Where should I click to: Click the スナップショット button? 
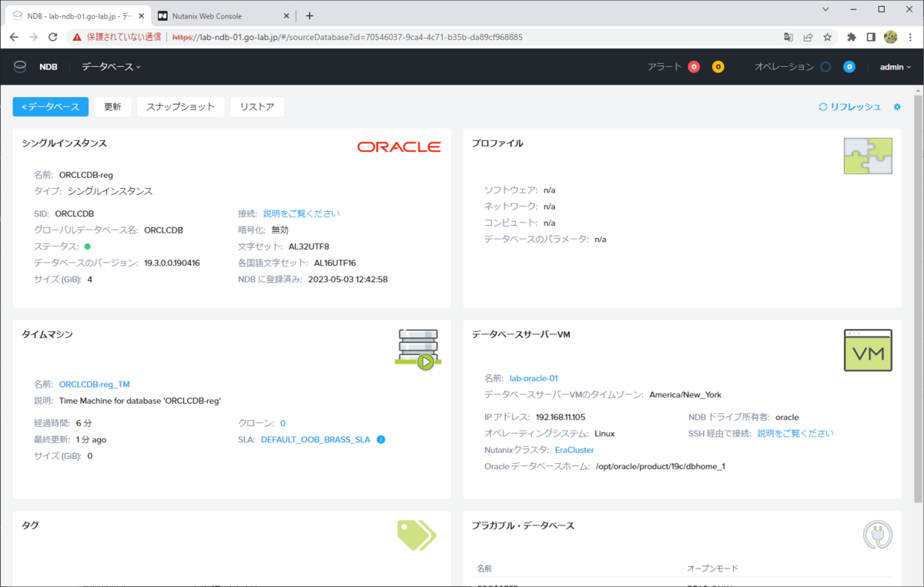[181, 107]
